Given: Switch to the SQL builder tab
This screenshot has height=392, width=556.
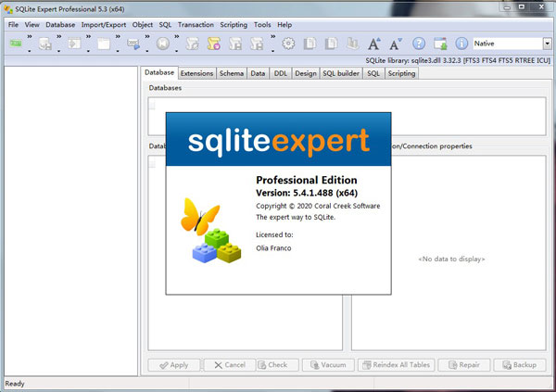Looking at the screenshot, I should pyautogui.click(x=341, y=73).
